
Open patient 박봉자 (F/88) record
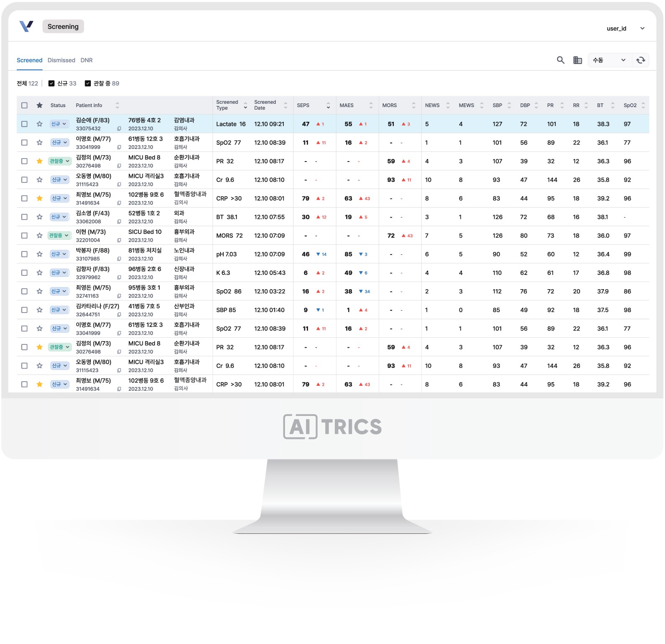pyautogui.click(x=92, y=250)
